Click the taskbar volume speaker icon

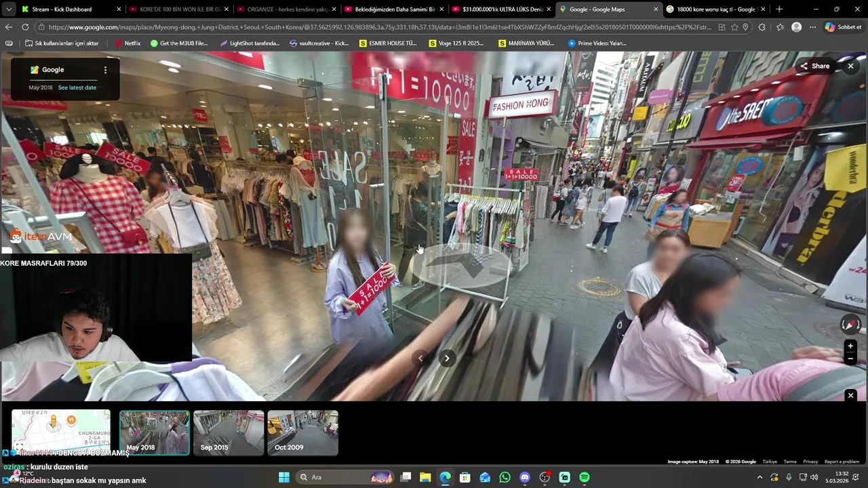pyautogui.click(x=814, y=477)
